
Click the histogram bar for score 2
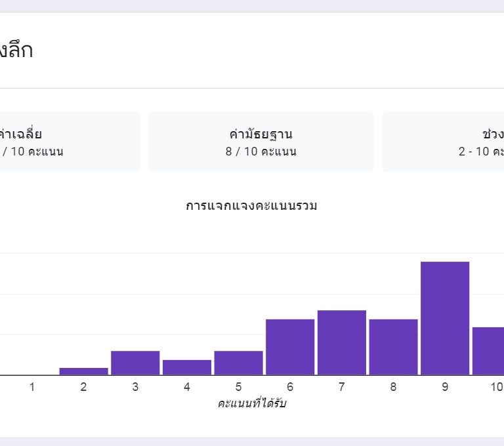(x=83, y=371)
